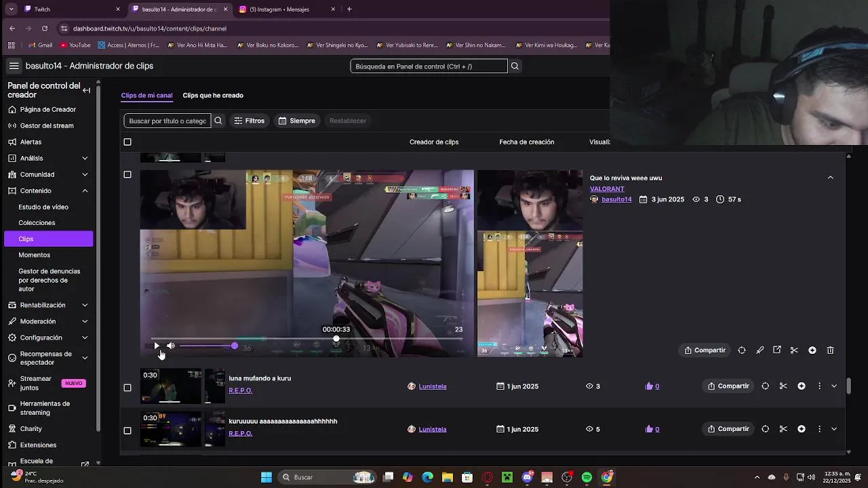Edit the expanded clip with the pencil icon

coord(759,350)
